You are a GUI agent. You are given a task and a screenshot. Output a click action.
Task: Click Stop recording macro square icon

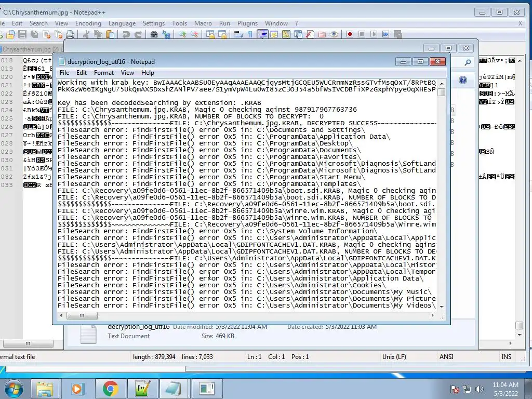pyautogui.click(x=362, y=34)
